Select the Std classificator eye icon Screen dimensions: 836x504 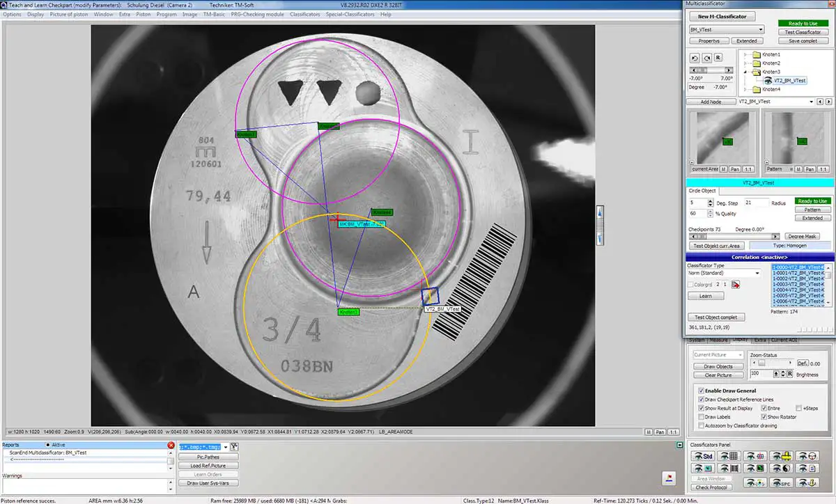[x=703, y=456]
